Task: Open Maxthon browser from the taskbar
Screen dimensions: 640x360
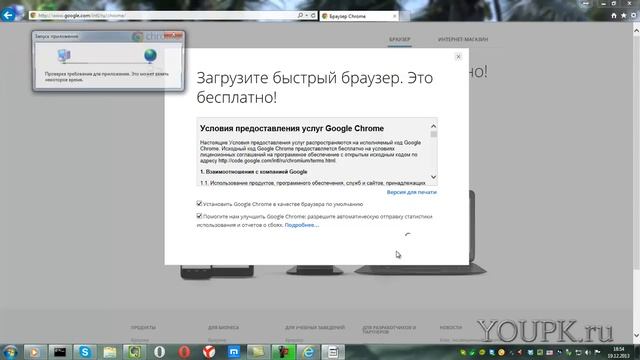Action: [234, 352]
